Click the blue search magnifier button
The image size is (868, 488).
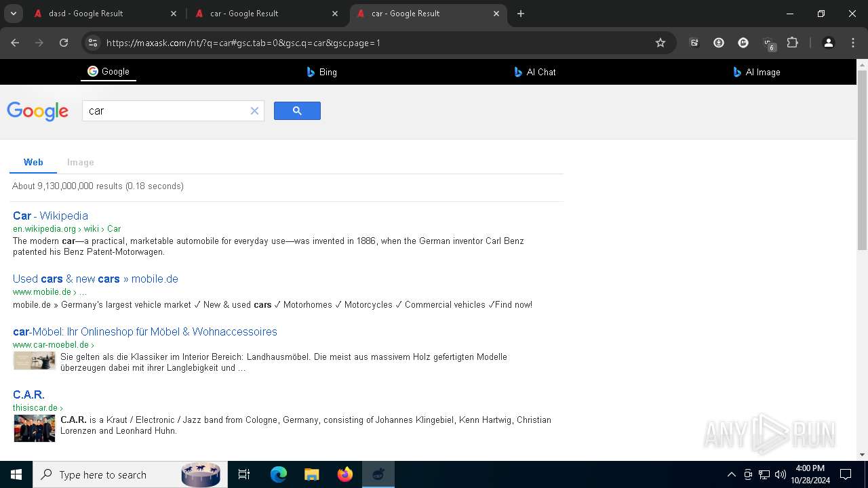[297, 110]
